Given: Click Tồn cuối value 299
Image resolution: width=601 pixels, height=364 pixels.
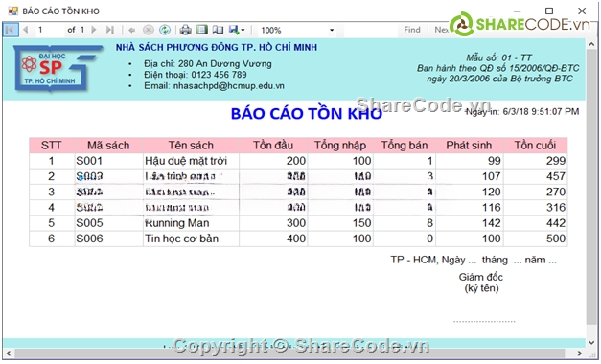Looking at the screenshot, I should (535, 161).
